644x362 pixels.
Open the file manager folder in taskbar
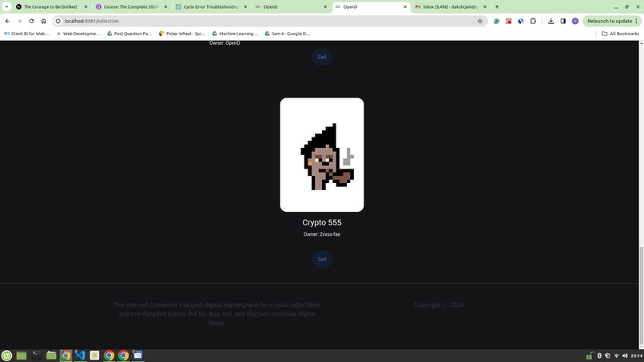(x=51, y=356)
